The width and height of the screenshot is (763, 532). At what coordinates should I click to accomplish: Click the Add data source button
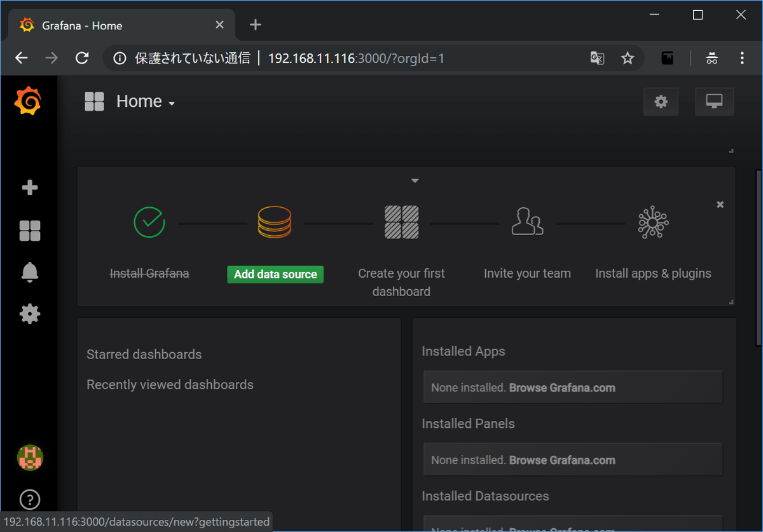point(275,274)
